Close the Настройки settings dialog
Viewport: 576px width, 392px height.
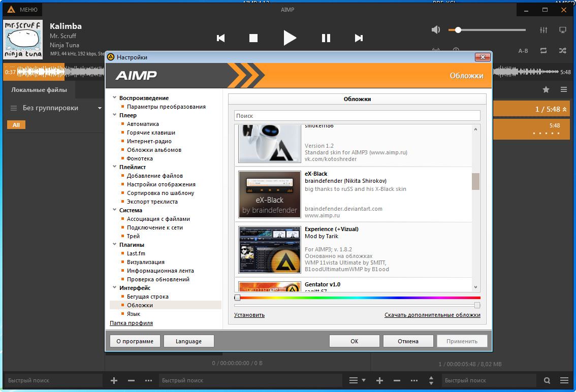[x=483, y=57]
